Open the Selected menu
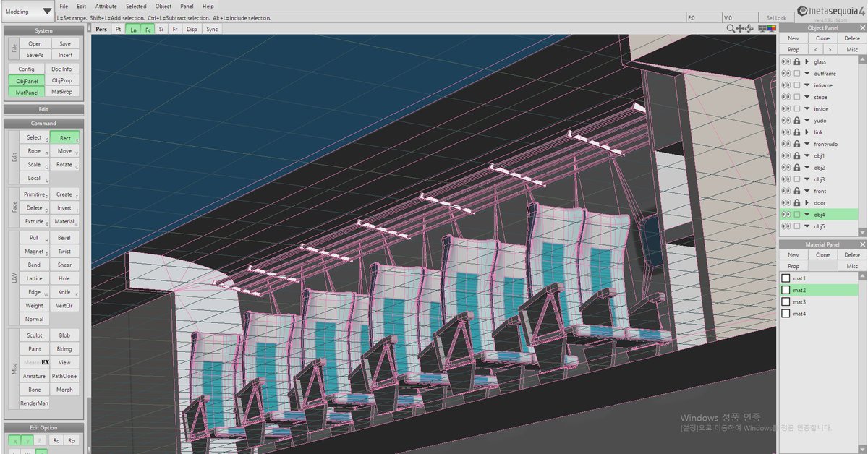 pos(136,6)
